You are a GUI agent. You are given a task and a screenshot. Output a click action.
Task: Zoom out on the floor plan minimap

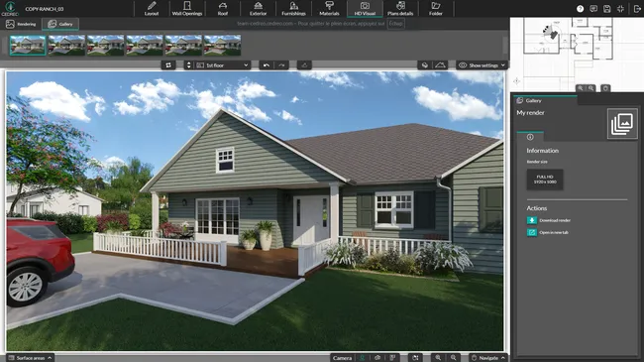591,88
